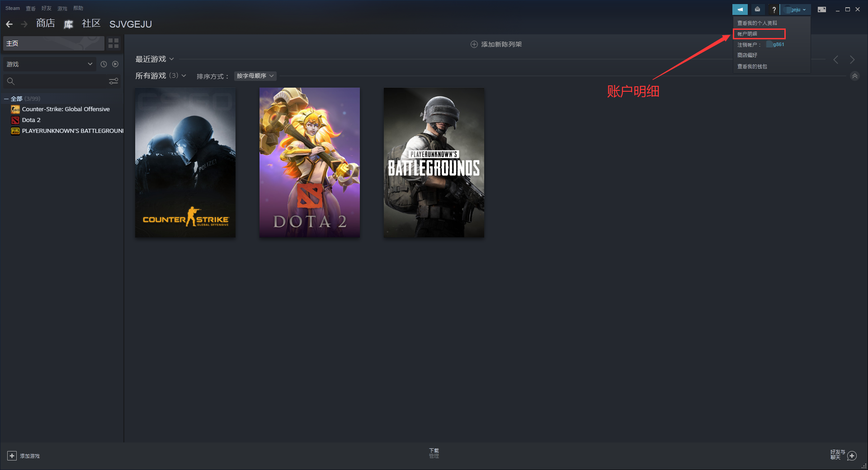Open advanced filter settings icon
Viewport: 868px width, 470px height.
pyautogui.click(x=113, y=81)
